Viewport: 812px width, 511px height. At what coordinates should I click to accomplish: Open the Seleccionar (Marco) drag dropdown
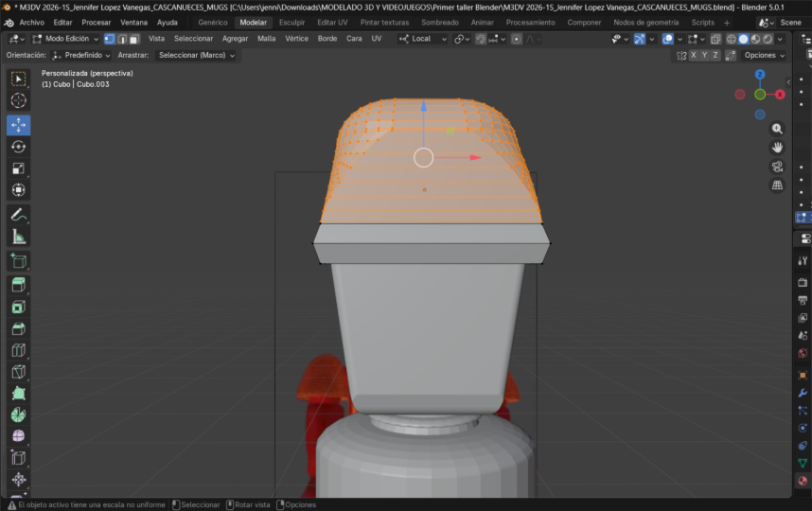[196, 55]
